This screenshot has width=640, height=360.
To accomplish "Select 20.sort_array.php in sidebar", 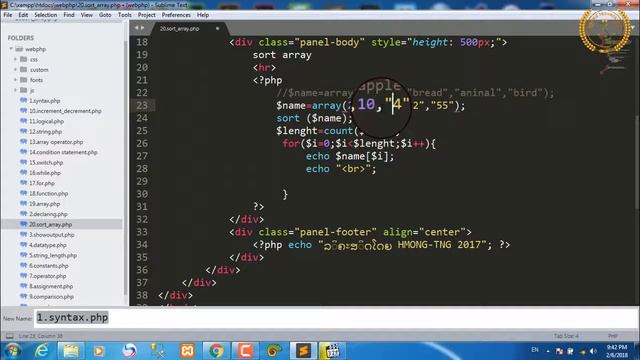I will (50, 224).
